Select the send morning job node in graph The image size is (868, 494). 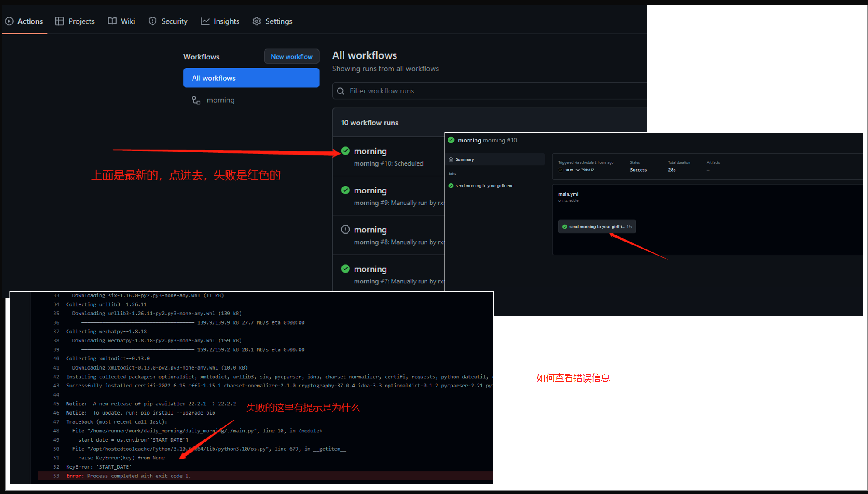(596, 226)
